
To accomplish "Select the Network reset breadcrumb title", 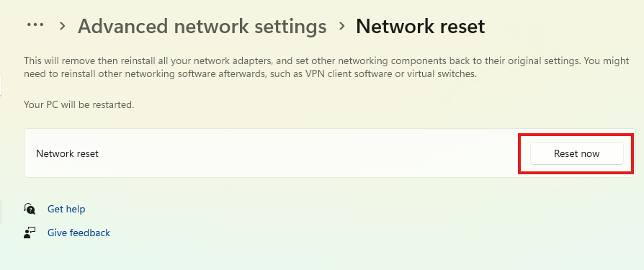I will pyautogui.click(x=420, y=26).
